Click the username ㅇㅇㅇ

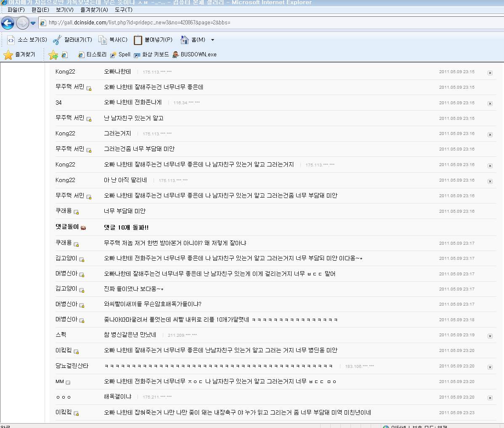(x=64, y=397)
